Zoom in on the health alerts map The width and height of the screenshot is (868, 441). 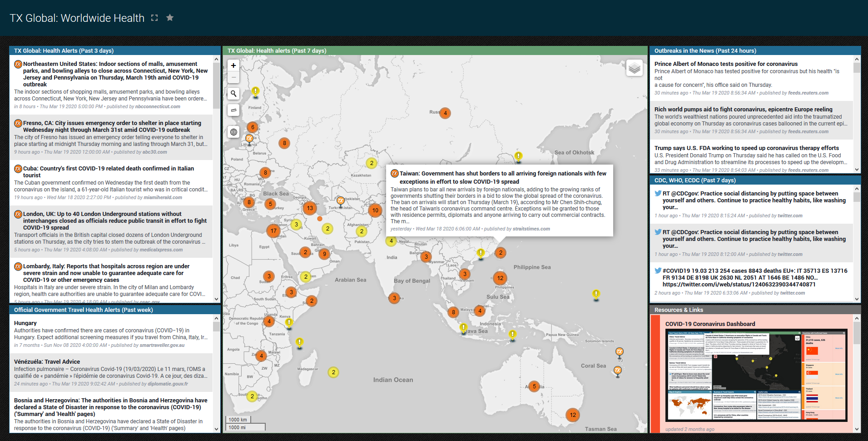pyautogui.click(x=233, y=65)
